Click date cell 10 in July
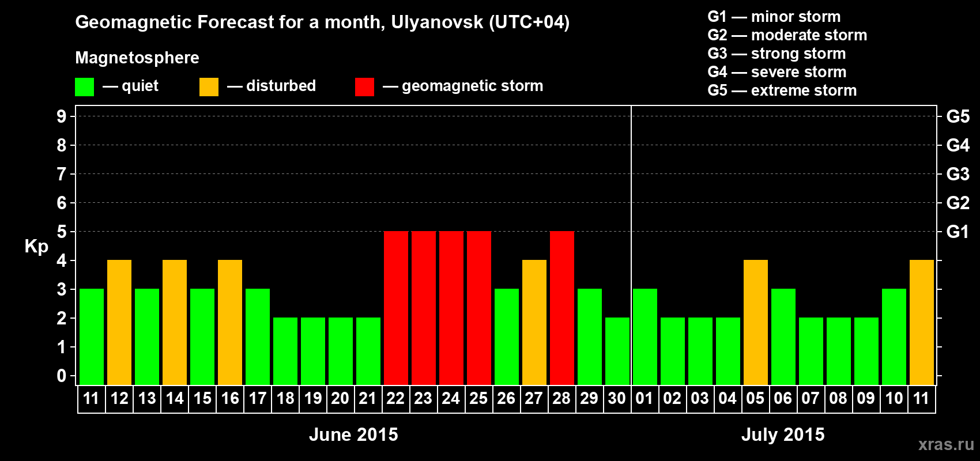Screen dimensions: 980x461 pos(894,399)
